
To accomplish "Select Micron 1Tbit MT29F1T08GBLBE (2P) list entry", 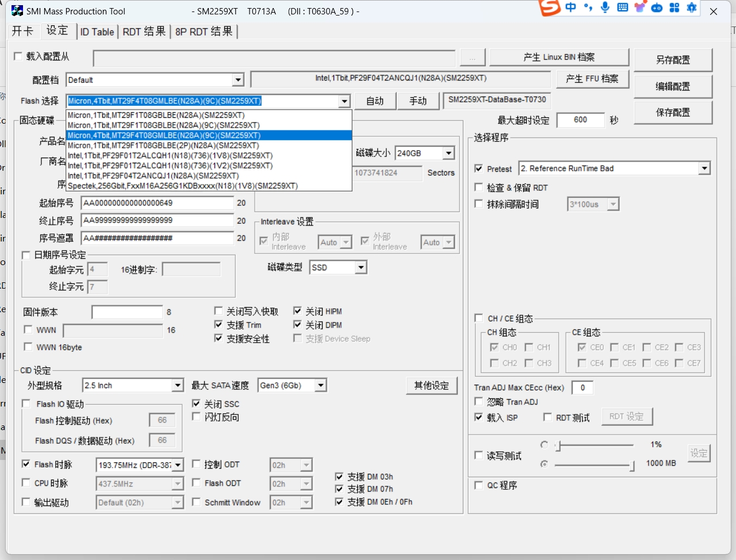I will [x=209, y=145].
